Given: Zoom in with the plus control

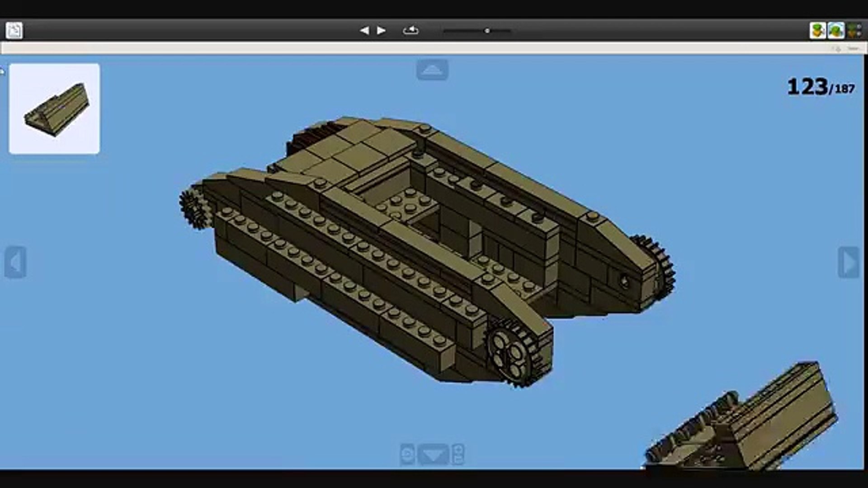Looking at the screenshot, I should coord(458,449).
